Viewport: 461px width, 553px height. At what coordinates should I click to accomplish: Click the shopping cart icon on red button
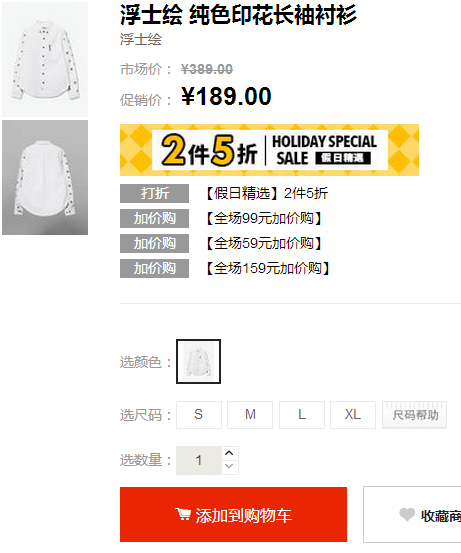coord(183,514)
